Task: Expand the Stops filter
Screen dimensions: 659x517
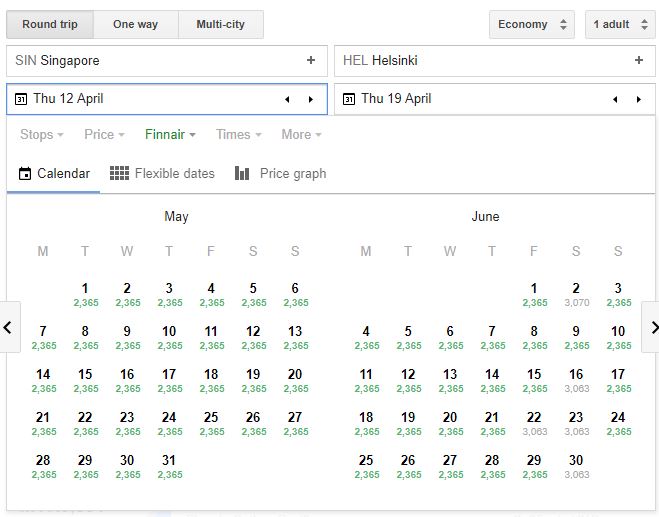Action: (42, 134)
